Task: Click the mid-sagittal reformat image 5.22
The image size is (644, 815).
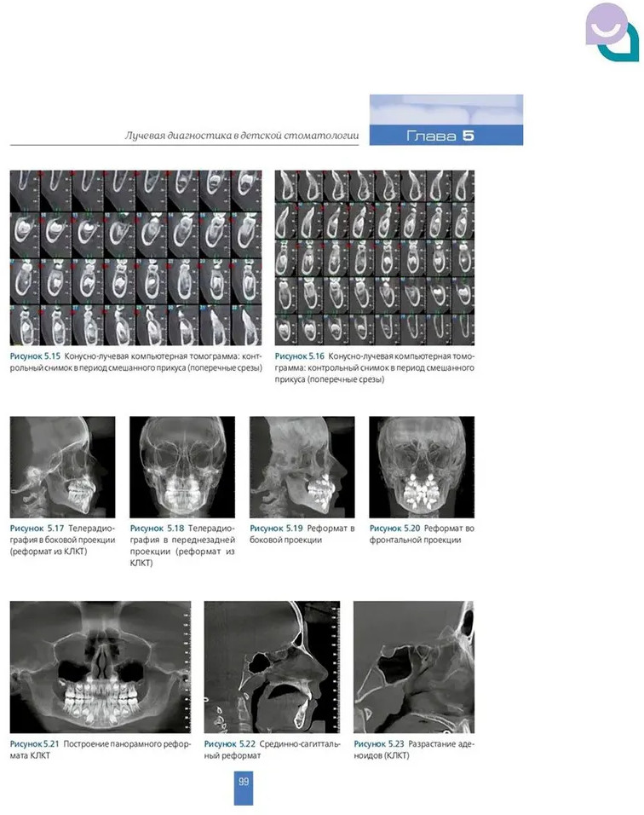Action: [272, 667]
